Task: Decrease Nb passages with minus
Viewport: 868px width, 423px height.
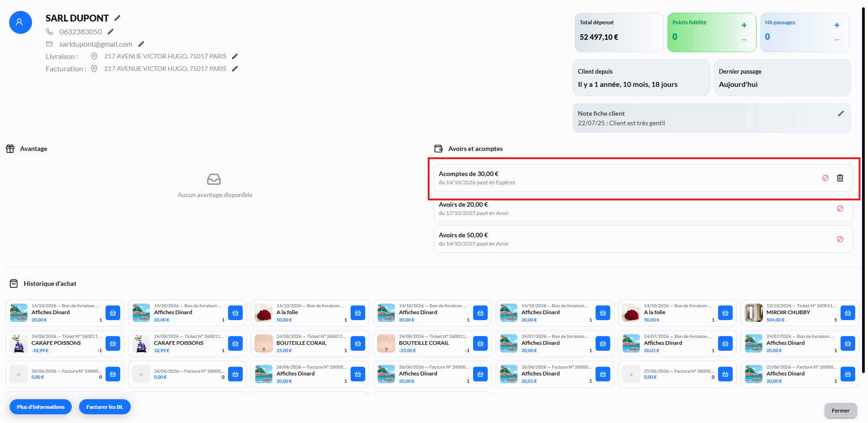Action: (x=837, y=40)
